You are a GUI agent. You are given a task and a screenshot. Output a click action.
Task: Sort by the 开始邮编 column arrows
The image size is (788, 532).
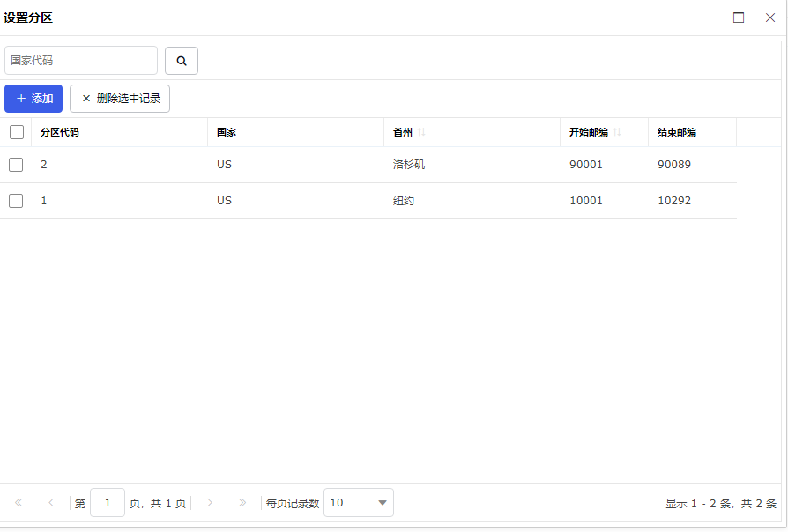coord(617,132)
